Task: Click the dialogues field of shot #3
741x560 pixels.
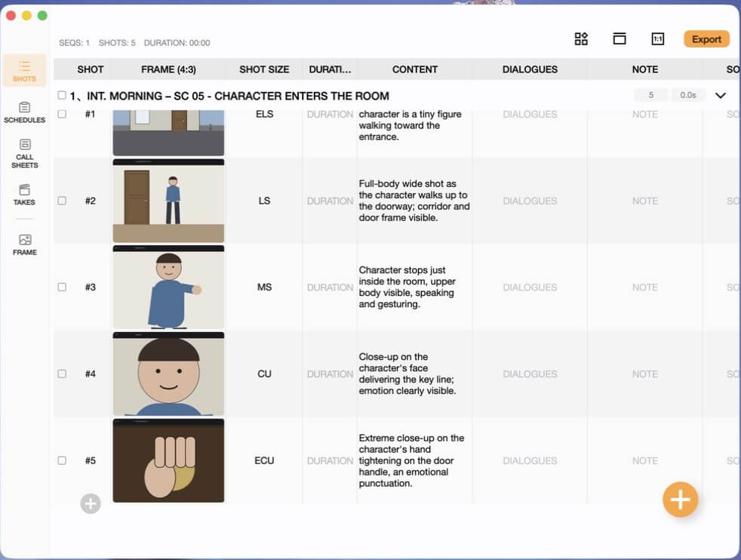Action: 530,288
